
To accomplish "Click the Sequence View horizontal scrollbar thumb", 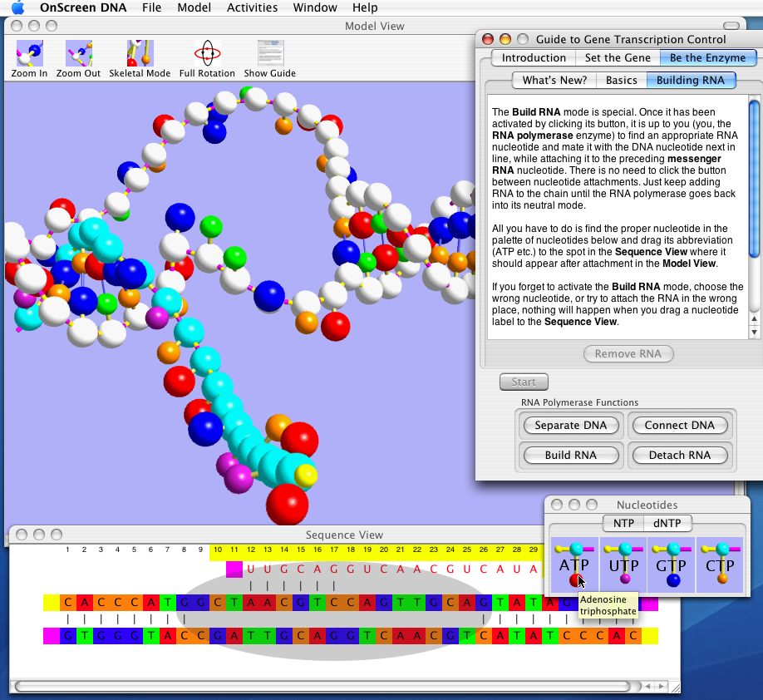I will (323, 687).
